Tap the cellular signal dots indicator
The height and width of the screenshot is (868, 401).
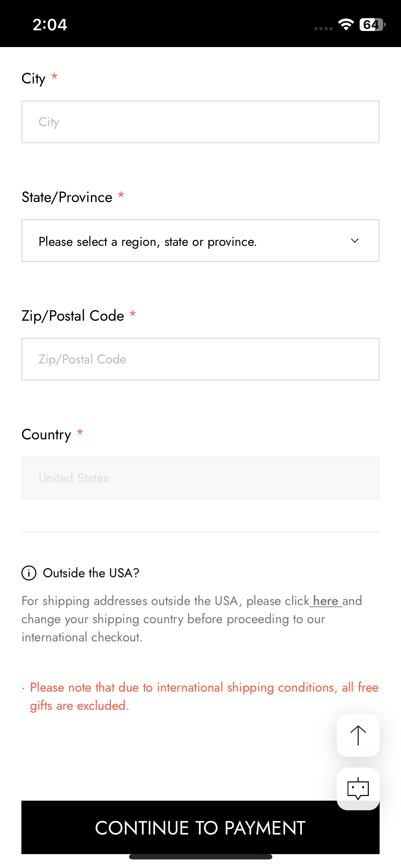[x=323, y=29]
